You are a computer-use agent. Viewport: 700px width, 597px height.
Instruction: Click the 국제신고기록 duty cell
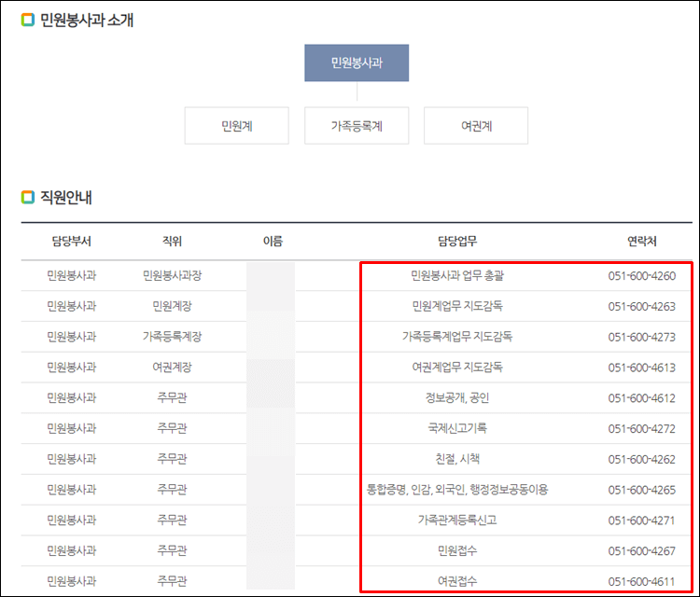tap(457, 428)
